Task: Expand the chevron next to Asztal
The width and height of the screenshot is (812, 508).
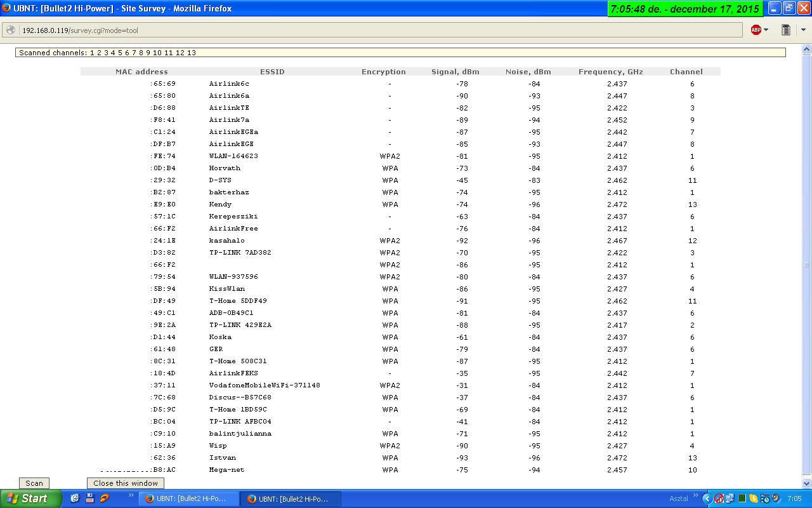Action: click(695, 496)
